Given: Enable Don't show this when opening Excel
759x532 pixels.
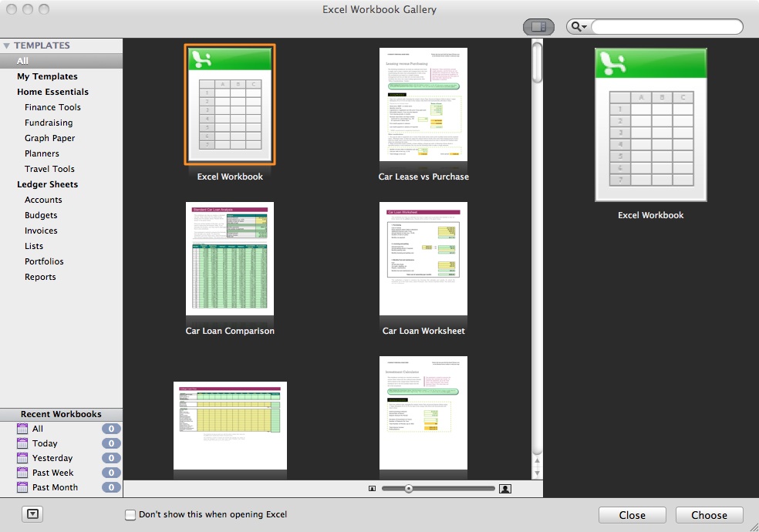Looking at the screenshot, I should [x=130, y=514].
